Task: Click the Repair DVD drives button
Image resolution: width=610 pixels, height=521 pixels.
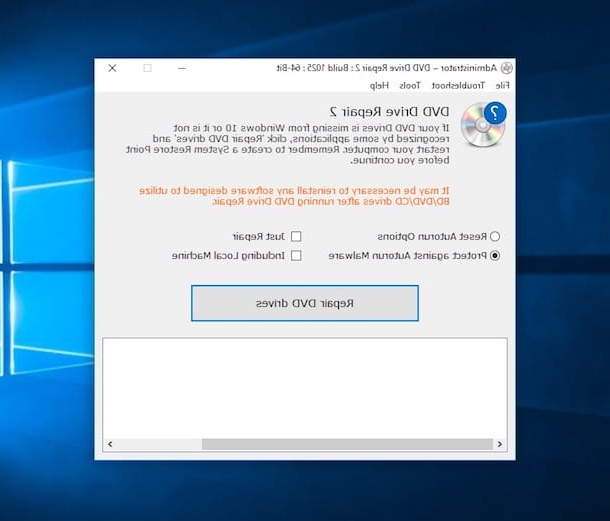Action: click(x=305, y=303)
